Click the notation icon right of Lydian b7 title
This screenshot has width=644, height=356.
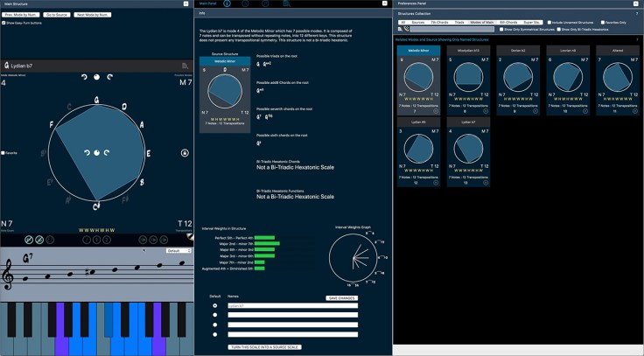[x=185, y=66]
